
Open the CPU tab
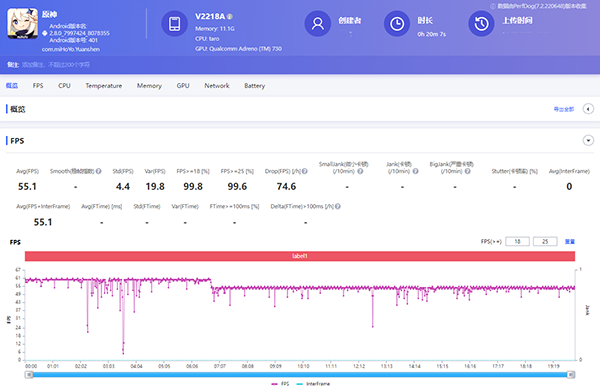pos(64,86)
